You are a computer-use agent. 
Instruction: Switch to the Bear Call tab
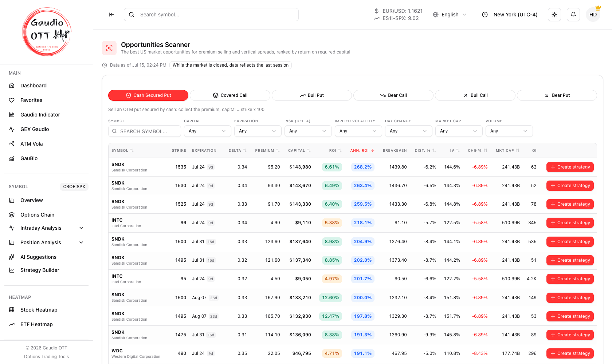click(393, 95)
